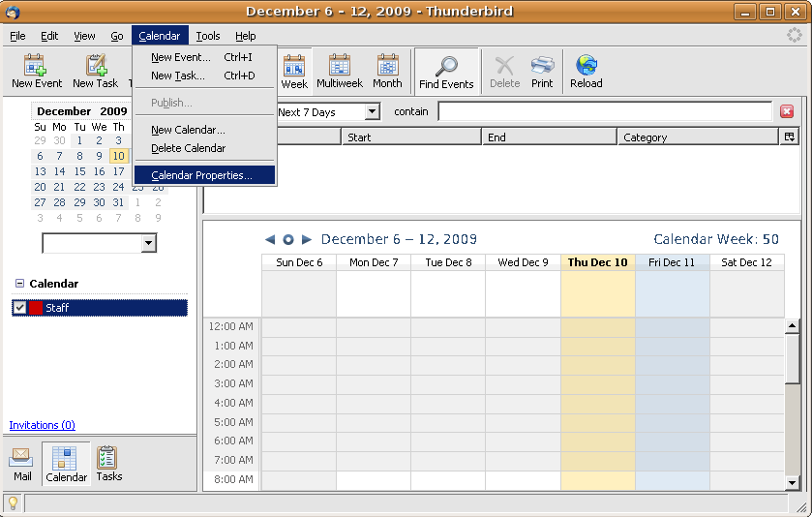Click the Thu Dec 10 day header
The height and width of the screenshot is (517, 812).
(597, 262)
